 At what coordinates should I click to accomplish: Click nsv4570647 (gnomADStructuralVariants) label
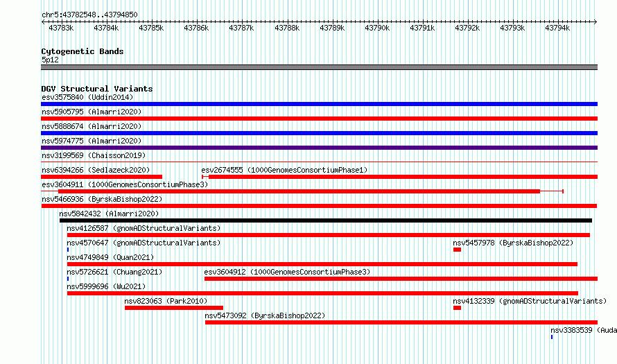point(144,243)
